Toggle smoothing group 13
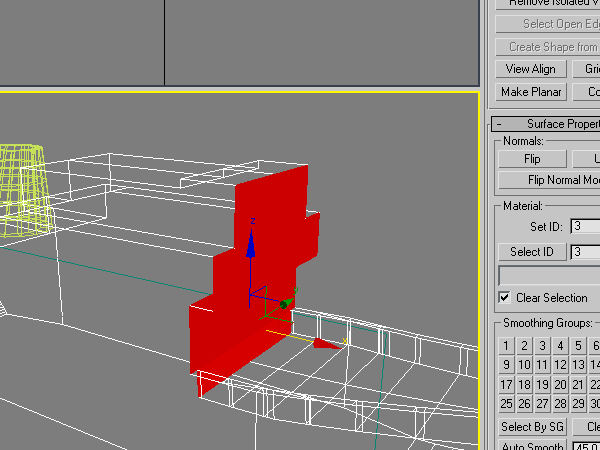 tap(578, 365)
